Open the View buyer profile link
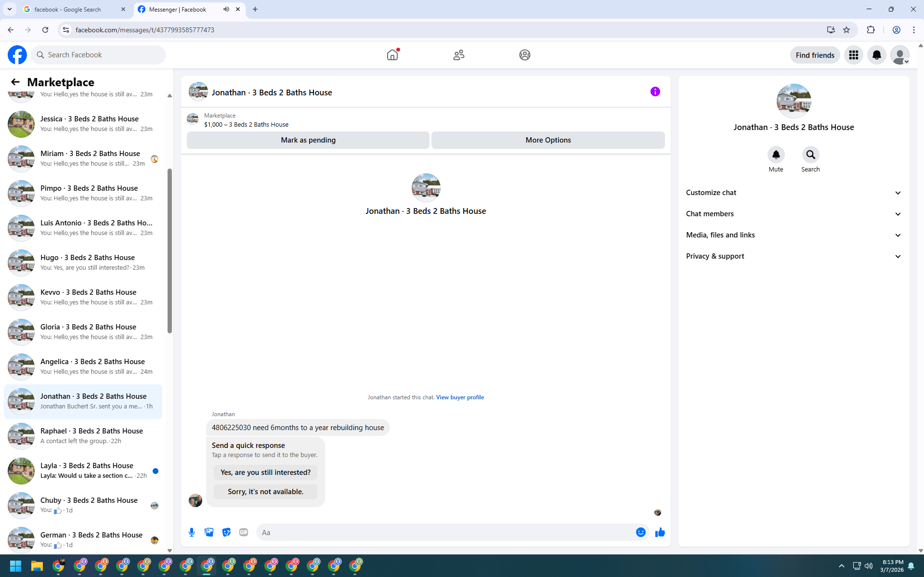The height and width of the screenshot is (577, 924). coord(460,397)
